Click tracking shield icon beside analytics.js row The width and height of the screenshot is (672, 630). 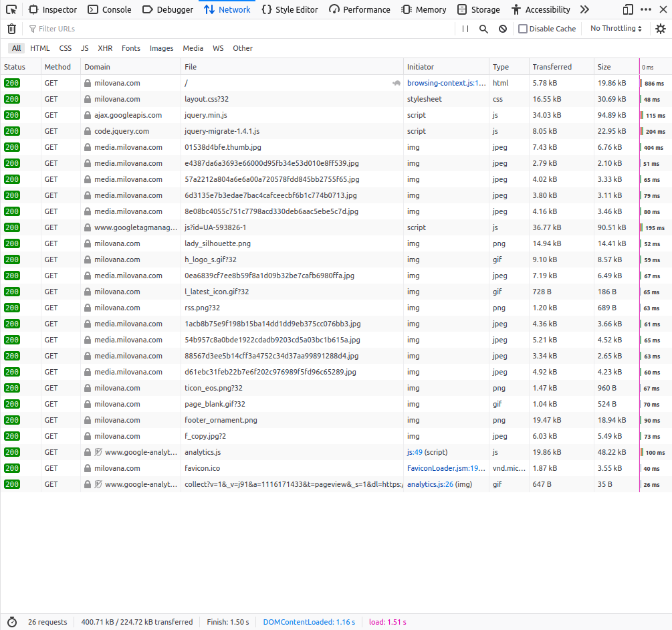(x=98, y=452)
